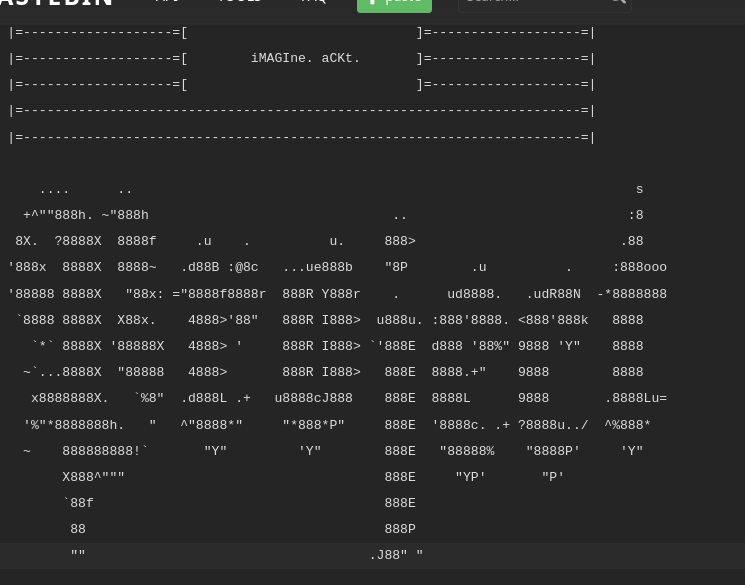Click the '.8888Lu=' text fragment
The height and width of the screenshot is (585, 745).
[636, 398]
